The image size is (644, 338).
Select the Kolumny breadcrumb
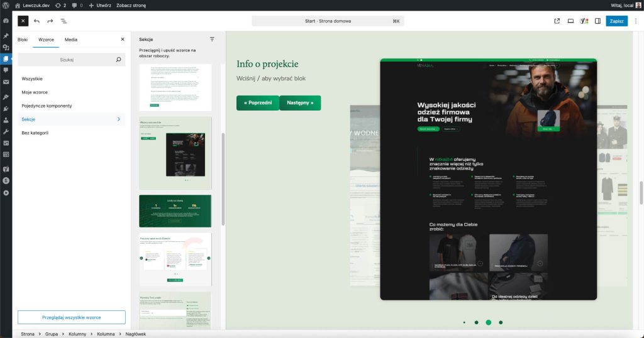pos(77,334)
